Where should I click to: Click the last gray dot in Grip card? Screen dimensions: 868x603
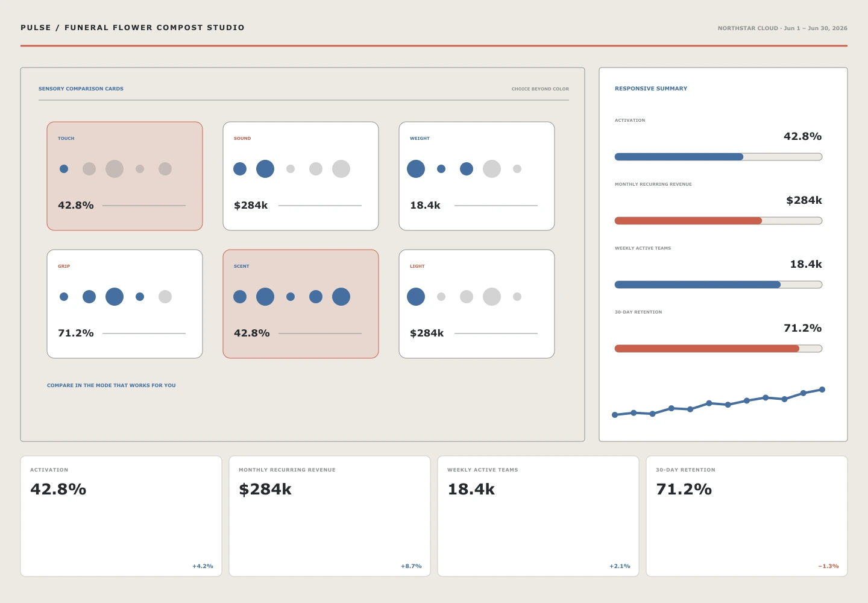pos(165,297)
